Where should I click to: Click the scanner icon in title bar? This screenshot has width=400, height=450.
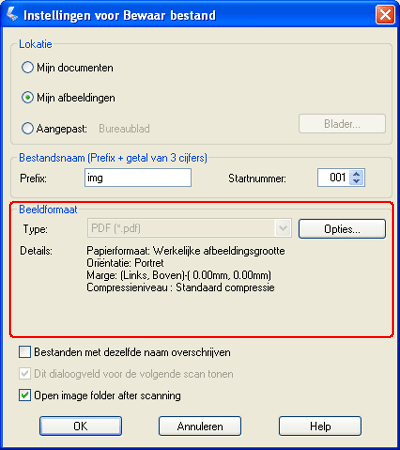pyautogui.click(x=12, y=14)
